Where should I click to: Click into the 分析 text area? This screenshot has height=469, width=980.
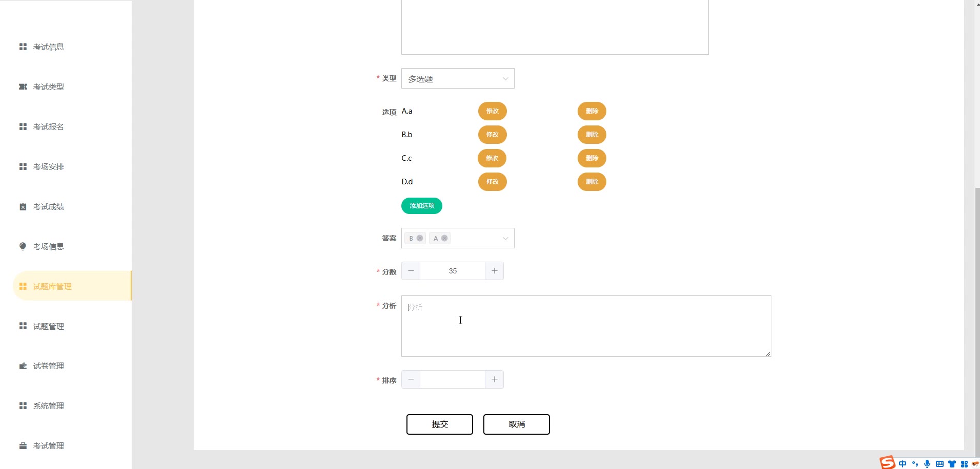click(x=586, y=326)
